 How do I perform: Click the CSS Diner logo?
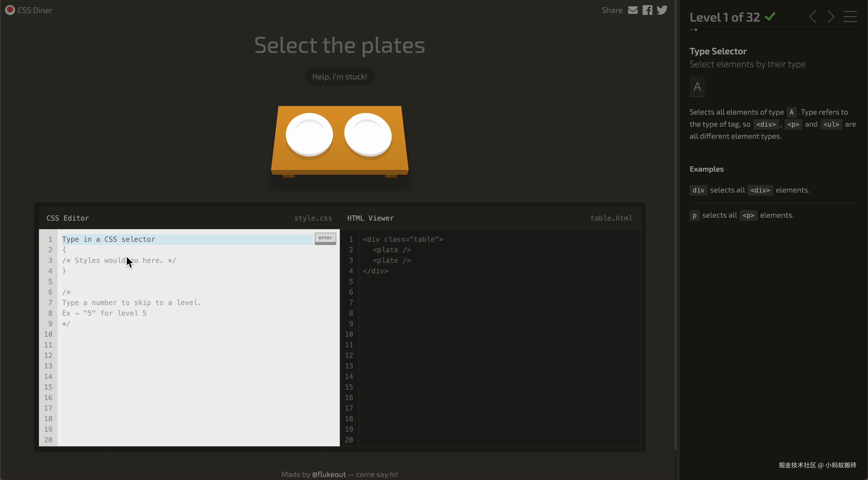tap(29, 10)
